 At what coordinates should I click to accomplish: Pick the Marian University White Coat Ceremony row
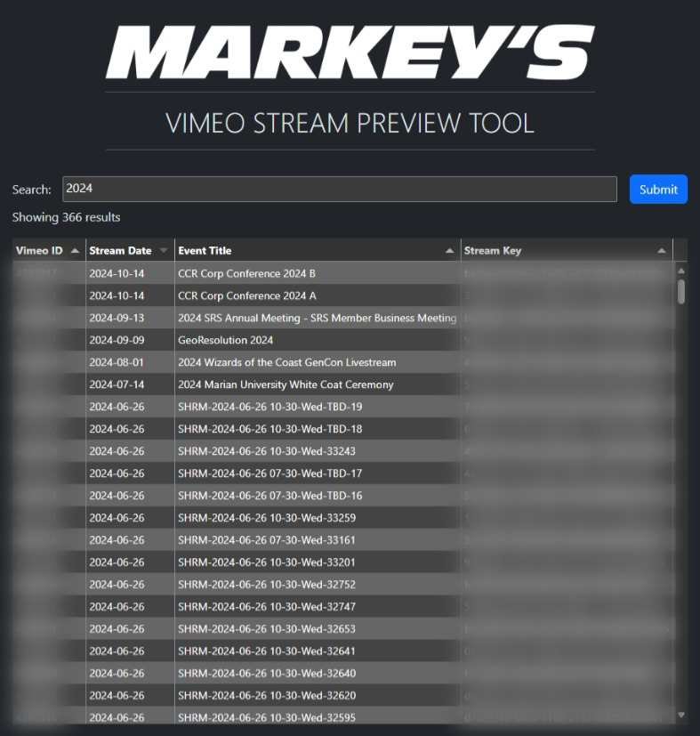(x=286, y=384)
